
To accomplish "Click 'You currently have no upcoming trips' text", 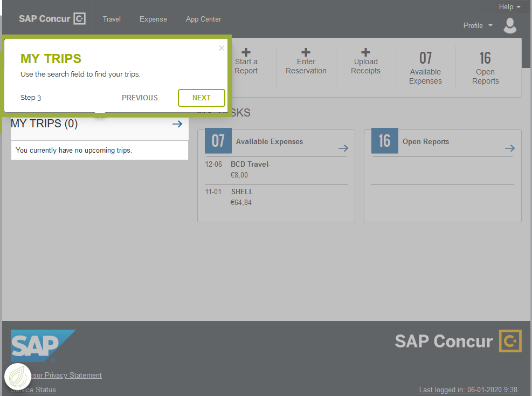I will click(x=74, y=150).
